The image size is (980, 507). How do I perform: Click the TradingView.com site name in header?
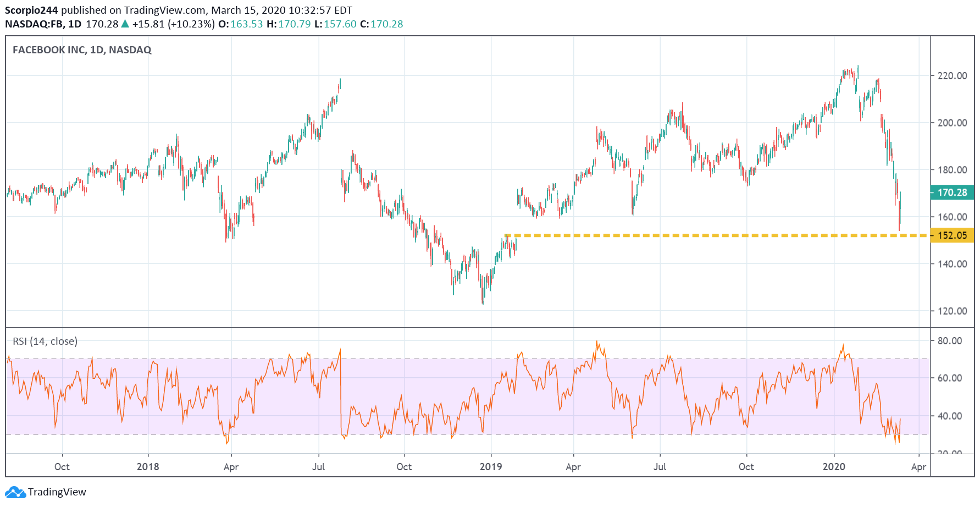[x=165, y=10]
